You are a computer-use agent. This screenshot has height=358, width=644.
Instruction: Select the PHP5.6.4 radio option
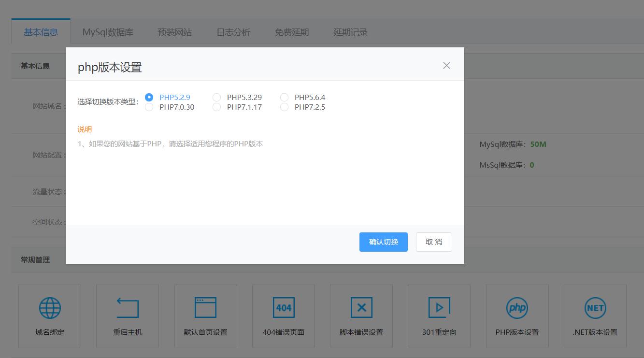click(x=284, y=97)
